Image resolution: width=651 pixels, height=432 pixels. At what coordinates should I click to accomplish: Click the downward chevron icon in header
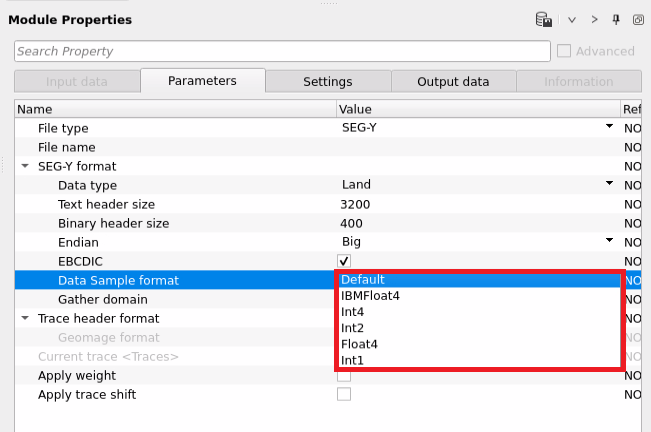(572, 19)
